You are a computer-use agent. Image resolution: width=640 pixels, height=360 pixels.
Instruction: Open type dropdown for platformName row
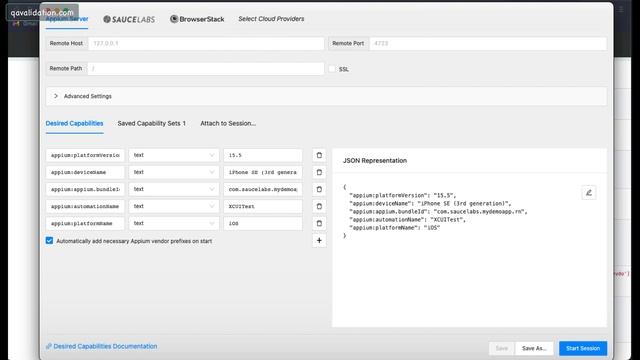tap(174, 223)
